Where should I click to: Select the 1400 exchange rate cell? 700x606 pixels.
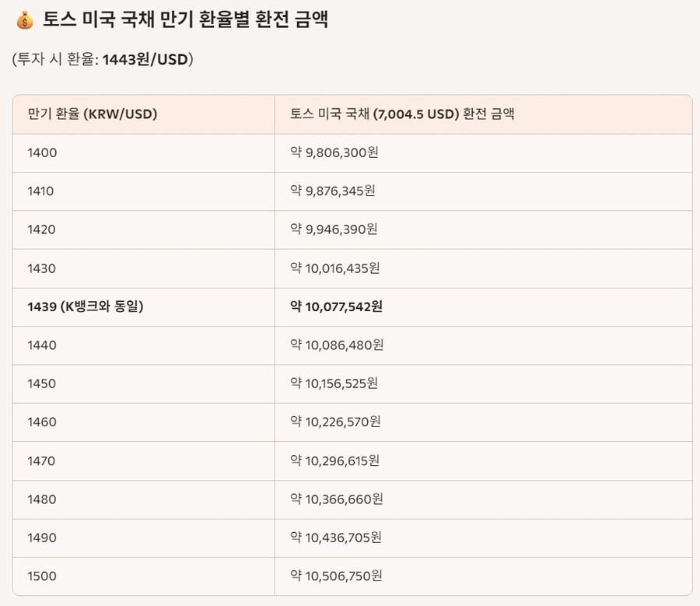coord(42,153)
